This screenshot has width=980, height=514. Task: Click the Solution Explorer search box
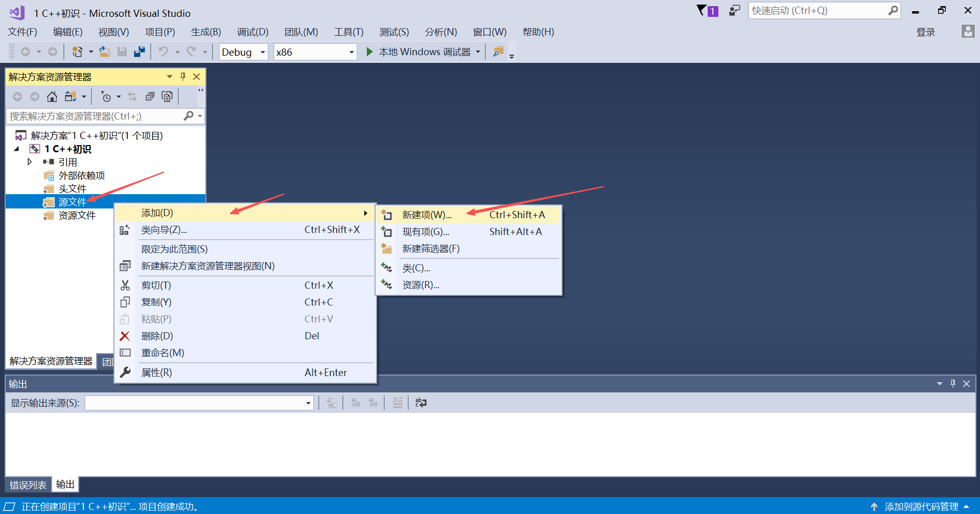(95, 116)
